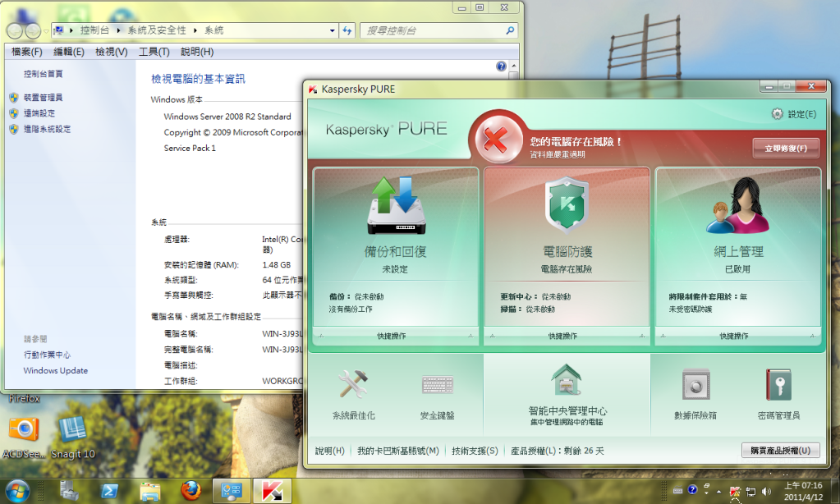
Task: Open 行動作業中心 link
Action: coord(47,355)
